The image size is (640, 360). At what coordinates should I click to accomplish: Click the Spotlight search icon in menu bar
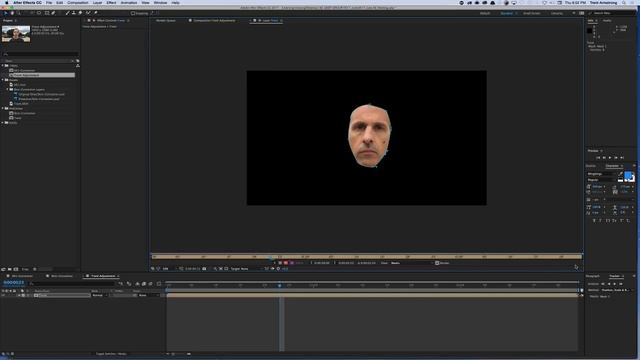[624, 2]
